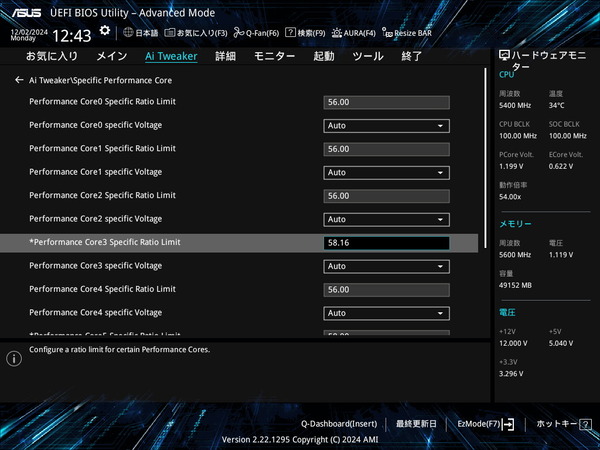Expand Performance Core1 specific Voltage dropdown
The width and height of the screenshot is (600, 450).
(386, 173)
